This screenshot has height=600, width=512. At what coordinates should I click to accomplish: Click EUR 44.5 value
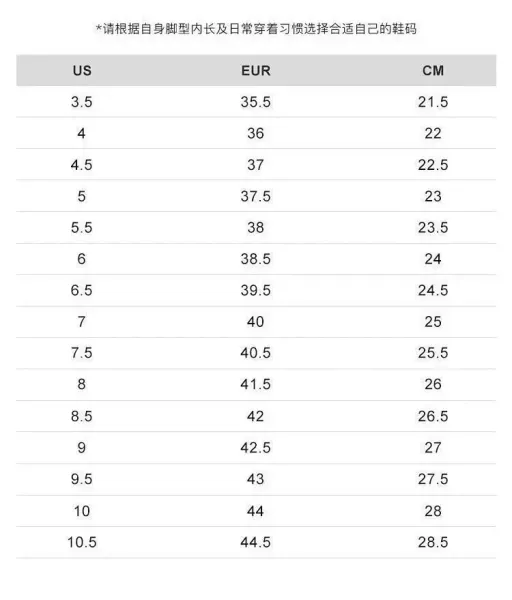[x=255, y=542]
